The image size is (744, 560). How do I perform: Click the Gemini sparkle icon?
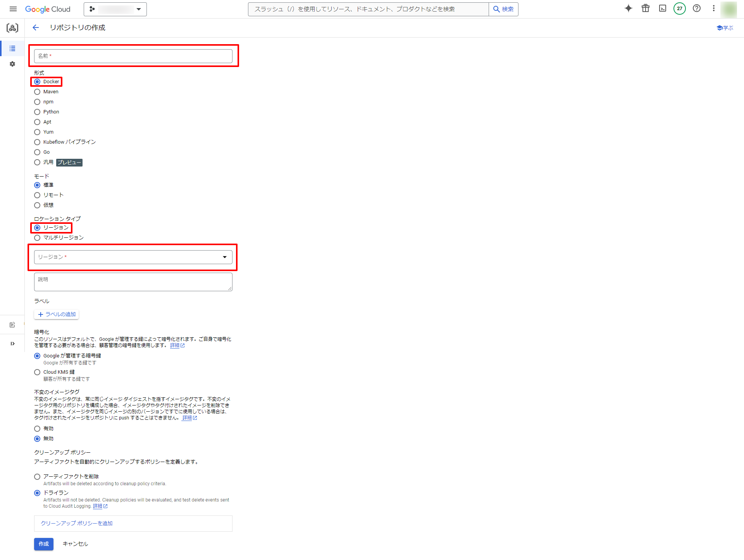(x=628, y=9)
